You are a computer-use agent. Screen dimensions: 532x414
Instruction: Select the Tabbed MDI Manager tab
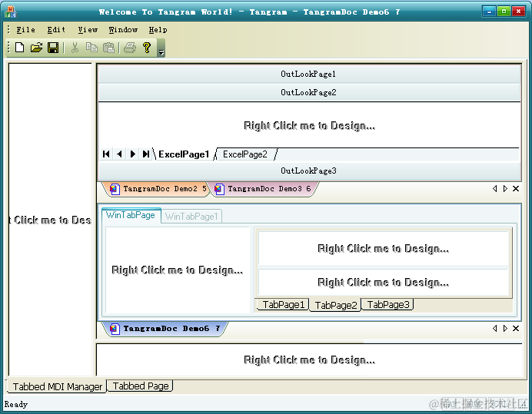tap(57, 386)
